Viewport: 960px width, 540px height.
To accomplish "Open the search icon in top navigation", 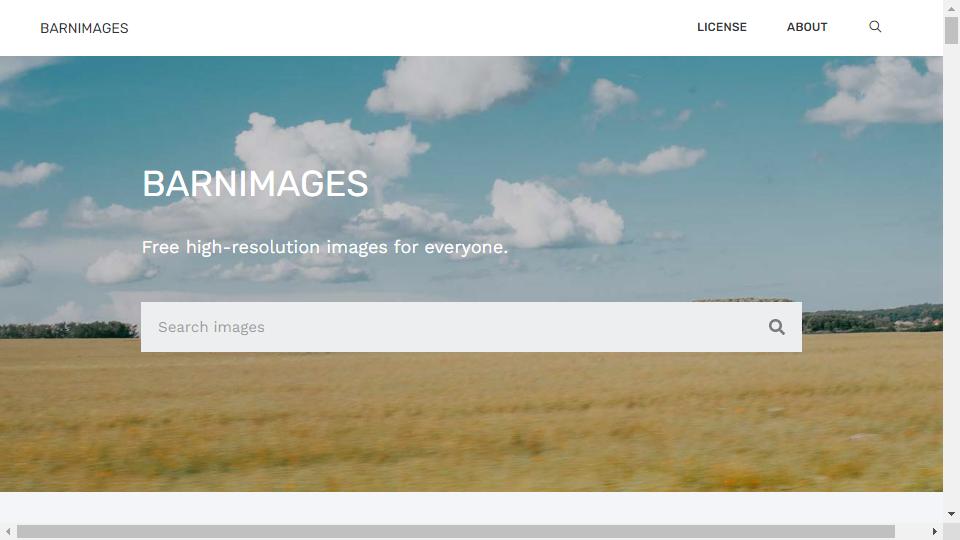I will pos(875,26).
